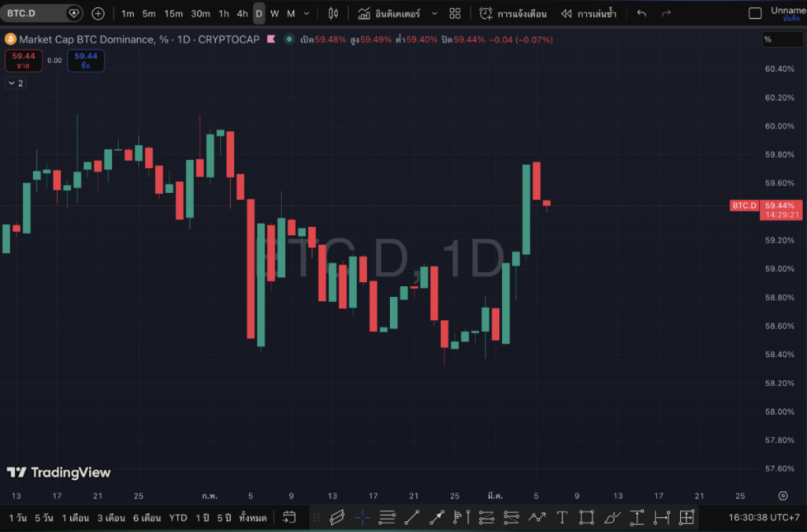Open the dropdown arrow next to indicators
The width and height of the screenshot is (807, 532).
point(434,13)
